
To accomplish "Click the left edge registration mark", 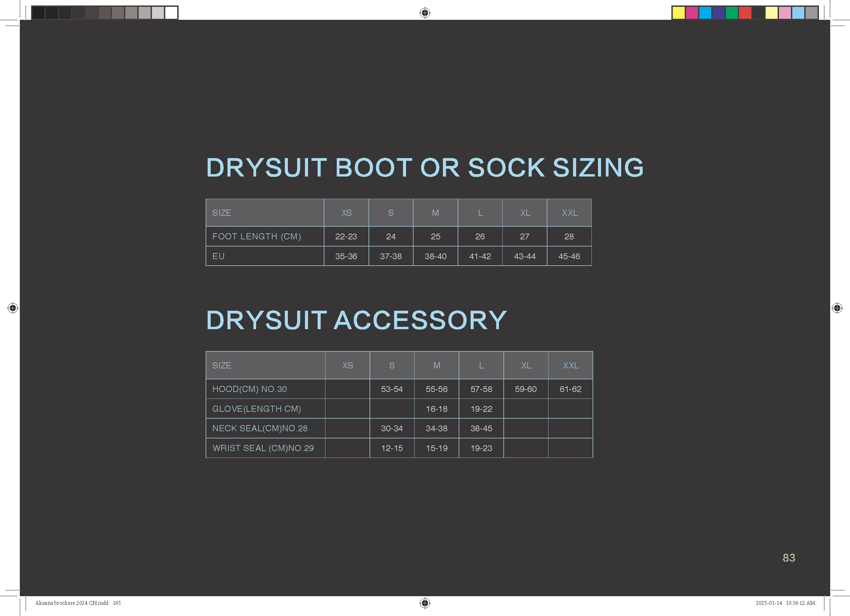I will click(13, 308).
